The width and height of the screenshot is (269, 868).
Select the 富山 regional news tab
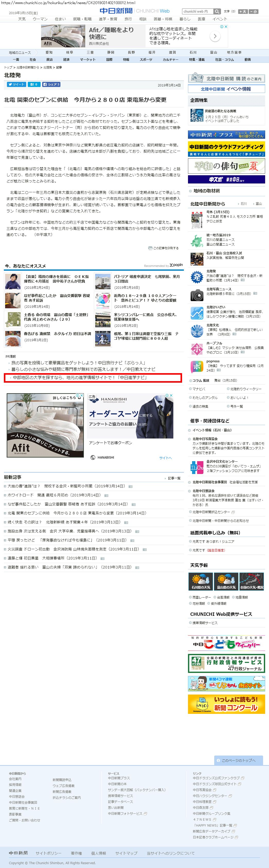tap(213, 52)
